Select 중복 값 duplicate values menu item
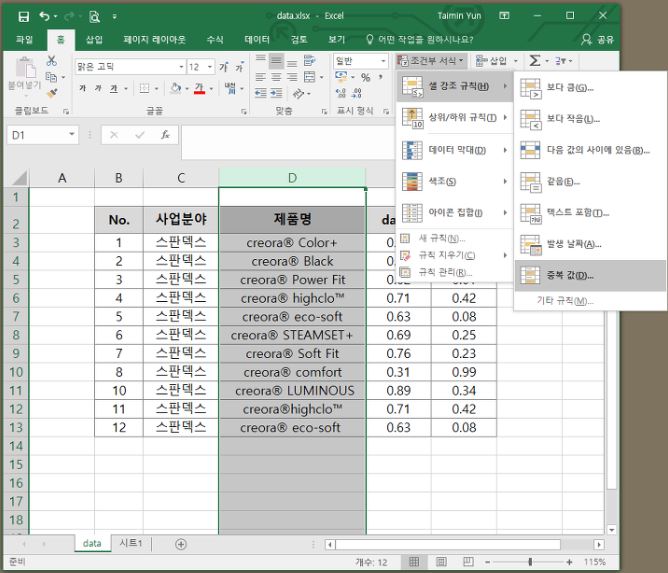 pyautogui.click(x=590, y=276)
